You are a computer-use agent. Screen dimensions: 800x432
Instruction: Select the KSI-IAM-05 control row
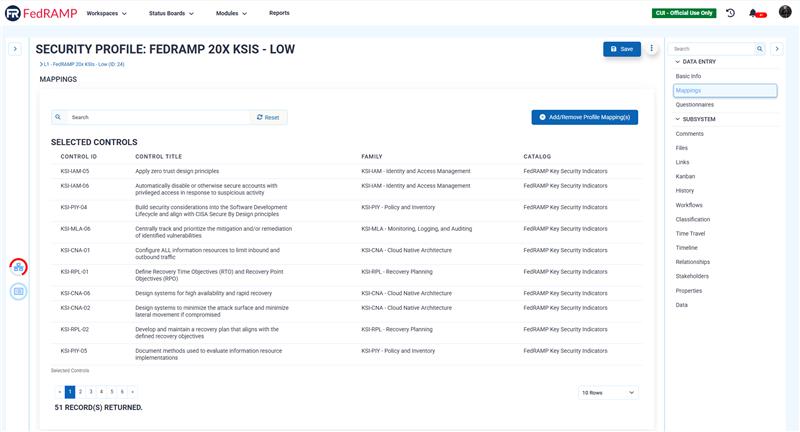coord(347,171)
